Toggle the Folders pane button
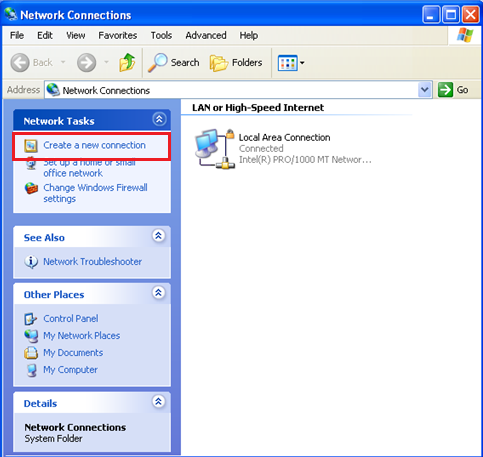This screenshot has height=457, width=483. click(236, 62)
